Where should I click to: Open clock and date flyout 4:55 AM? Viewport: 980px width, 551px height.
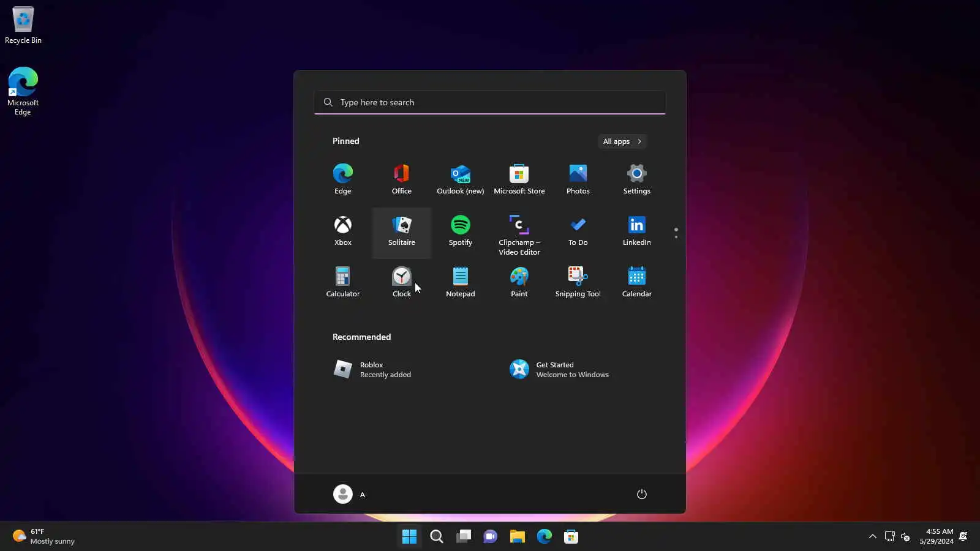937,536
